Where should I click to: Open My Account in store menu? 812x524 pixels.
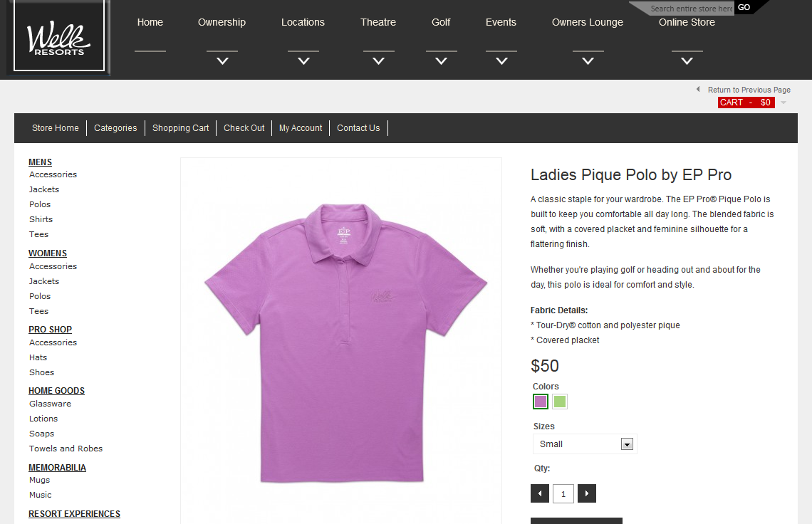coord(301,128)
